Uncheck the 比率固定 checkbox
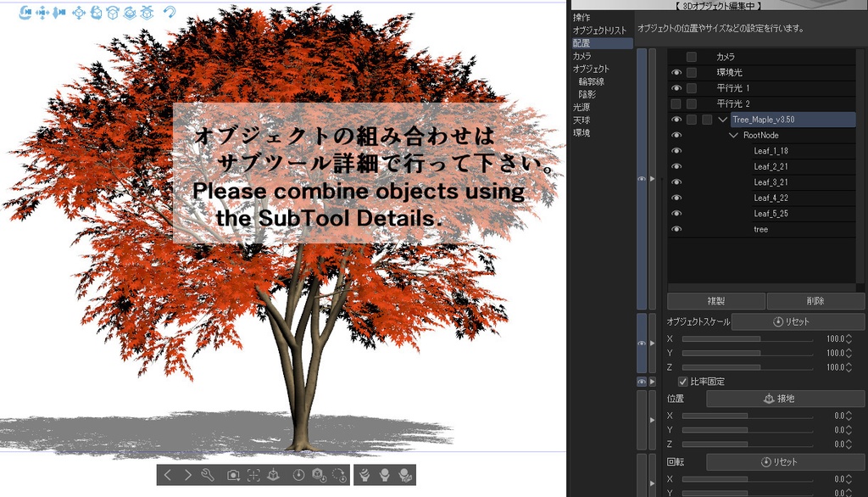Image resolution: width=868 pixels, height=497 pixels. coord(683,382)
